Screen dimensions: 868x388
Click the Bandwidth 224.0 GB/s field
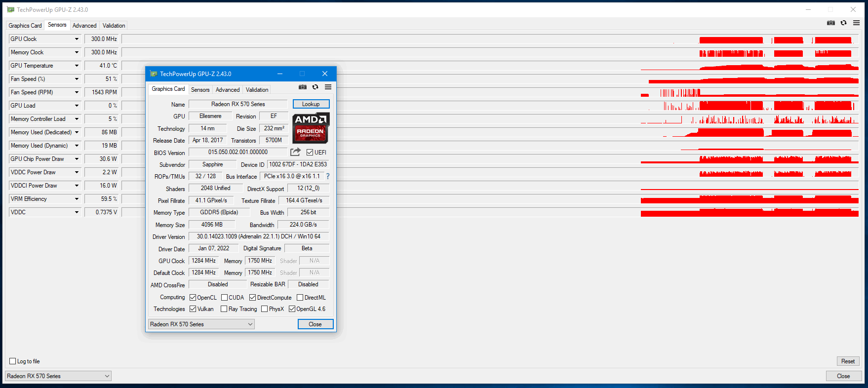click(303, 225)
